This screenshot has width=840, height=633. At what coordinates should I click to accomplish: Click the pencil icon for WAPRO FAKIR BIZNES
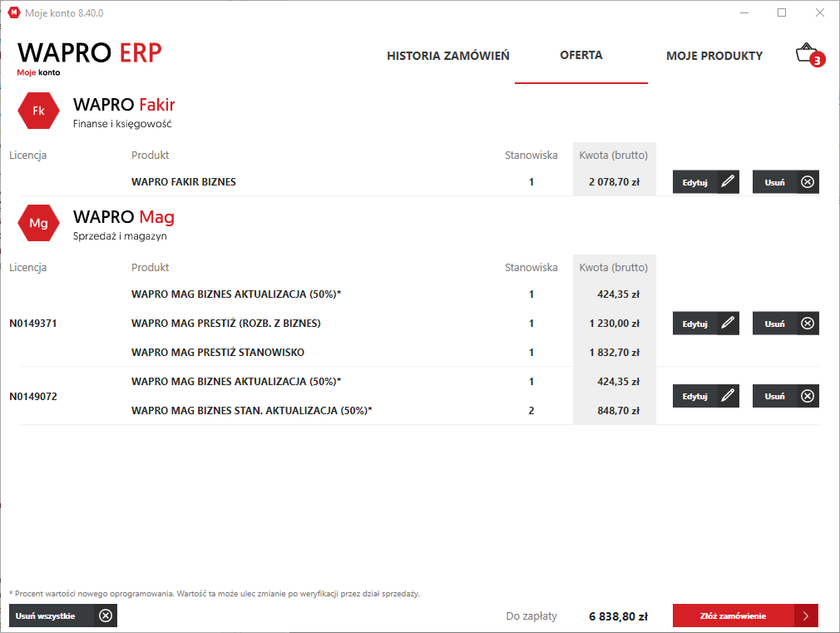[x=728, y=181]
